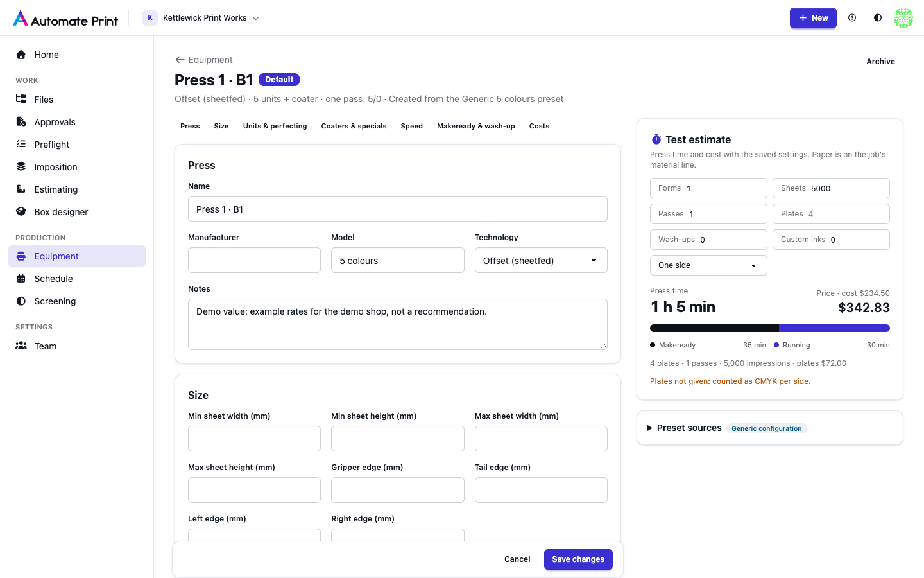
Task: Open the Technology dropdown showing Offset (sheetfed)
Action: (x=541, y=260)
